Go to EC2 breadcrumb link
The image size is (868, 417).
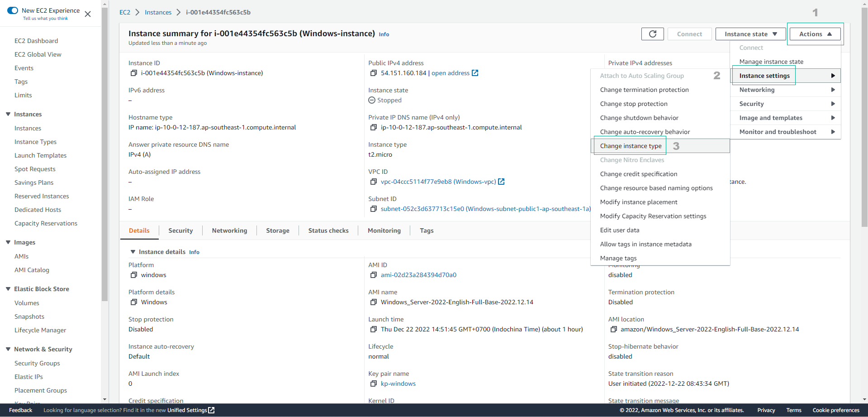tap(125, 12)
